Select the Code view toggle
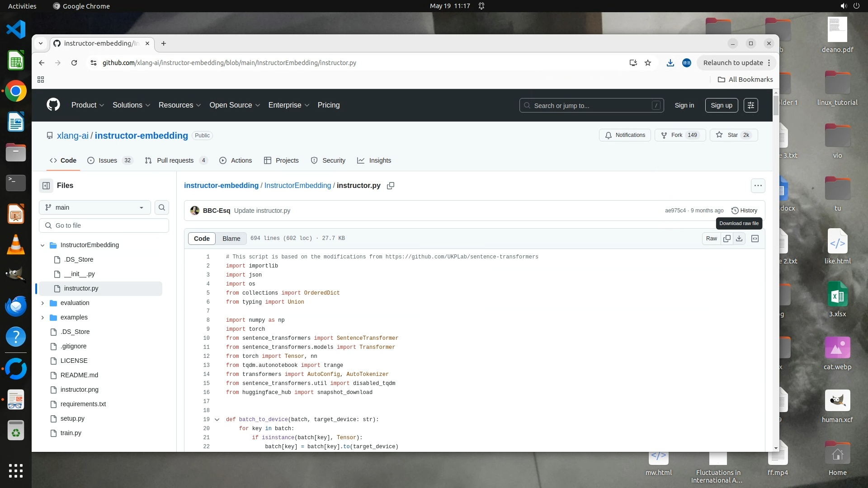The width and height of the screenshot is (868, 488). 202,239
